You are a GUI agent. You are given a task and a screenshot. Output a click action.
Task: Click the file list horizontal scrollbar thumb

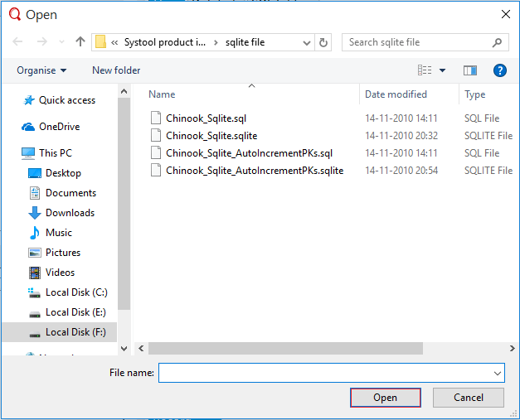pyautogui.click(x=285, y=349)
